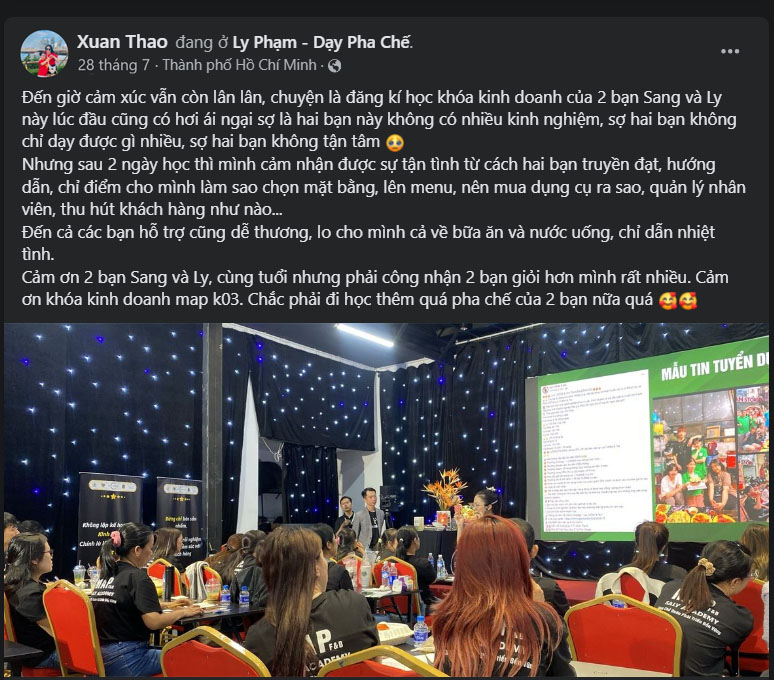The height and width of the screenshot is (680, 774).
Task: Click the presenter in grey blazer
Action: pos(370,517)
